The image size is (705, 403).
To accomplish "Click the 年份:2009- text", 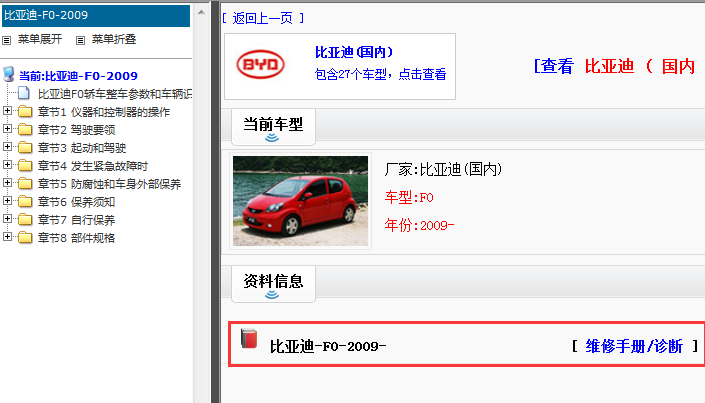I will click(419, 225).
